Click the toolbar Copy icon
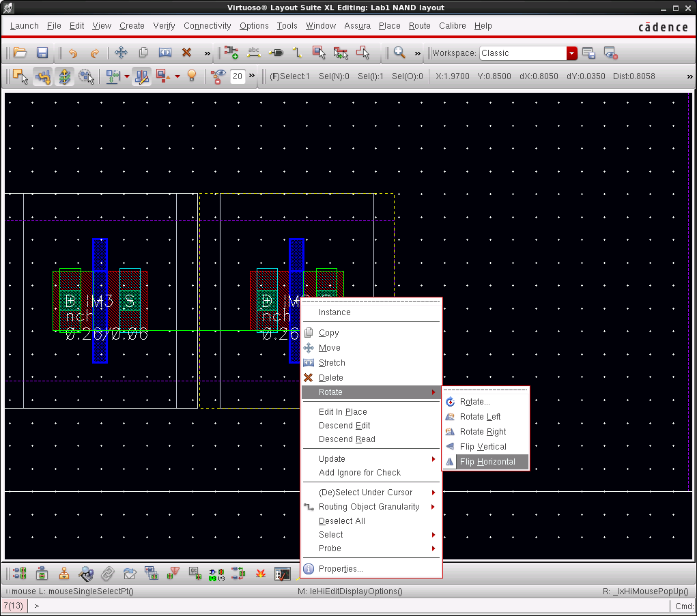The width and height of the screenshot is (697, 616). coord(143,53)
